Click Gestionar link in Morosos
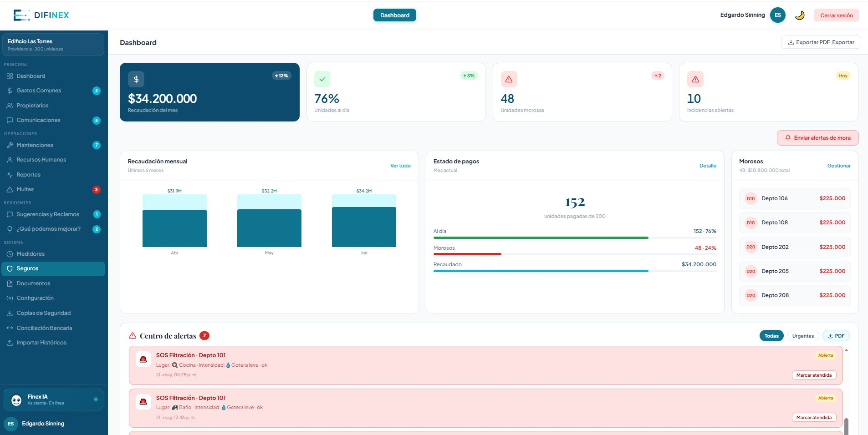This screenshot has width=868, height=435. click(x=839, y=166)
